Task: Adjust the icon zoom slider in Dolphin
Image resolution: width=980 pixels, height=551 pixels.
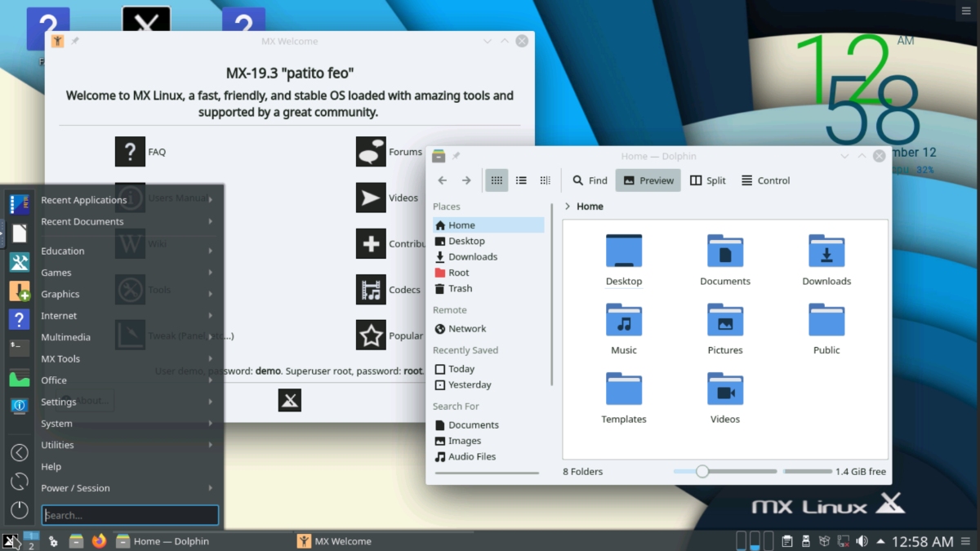Action: (702, 471)
